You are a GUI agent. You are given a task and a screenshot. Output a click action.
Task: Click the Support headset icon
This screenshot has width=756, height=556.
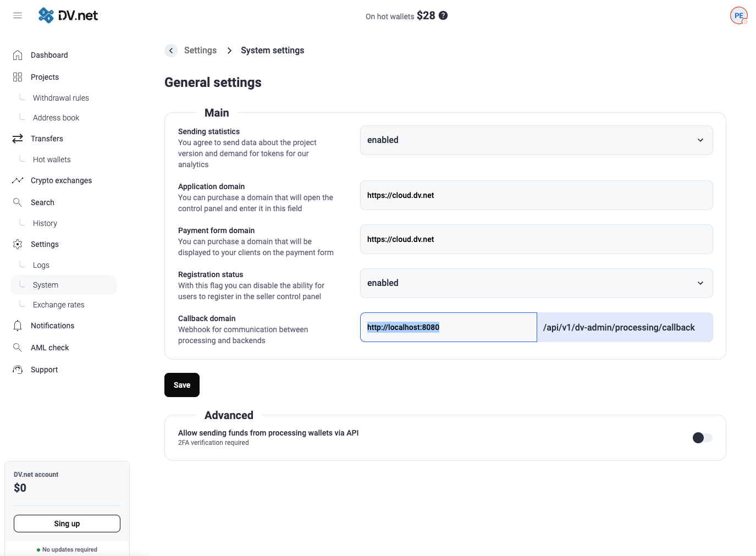tap(18, 370)
